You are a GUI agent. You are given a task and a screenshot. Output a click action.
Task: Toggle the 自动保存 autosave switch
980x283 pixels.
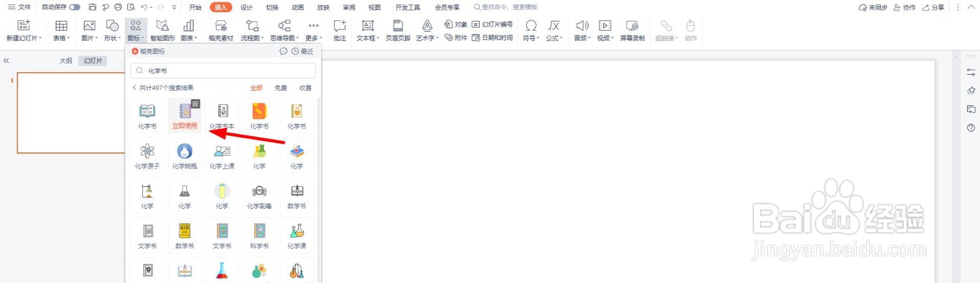pos(75,7)
